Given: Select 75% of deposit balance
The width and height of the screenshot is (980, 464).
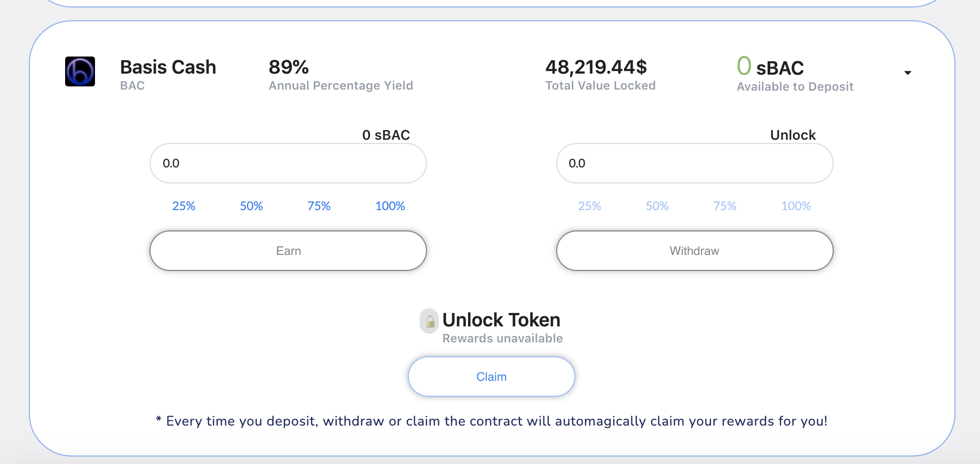Looking at the screenshot, I should [318, 206].
